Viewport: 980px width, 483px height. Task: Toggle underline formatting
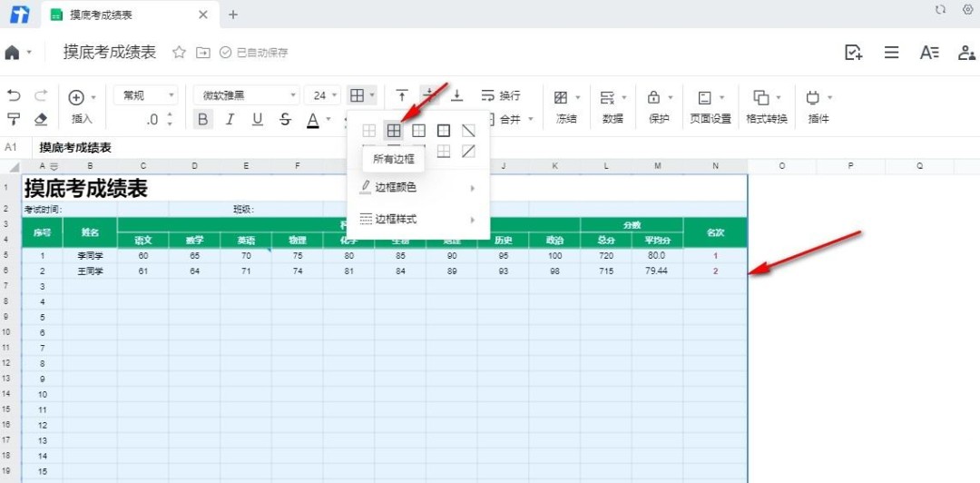(x=258, y=119)
